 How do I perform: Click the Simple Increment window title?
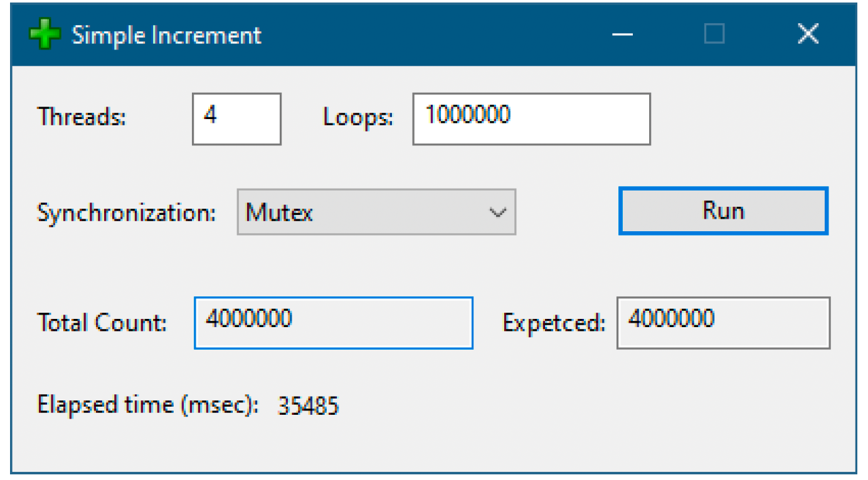pos(167,35)
